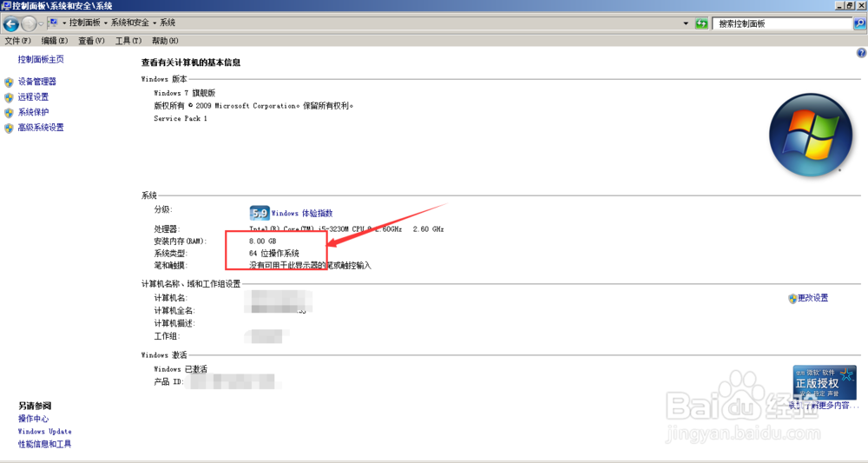Click the shield icon beside 远程设置
The image size is (868, 463).
pyautogui.click(x=9, y=98)
